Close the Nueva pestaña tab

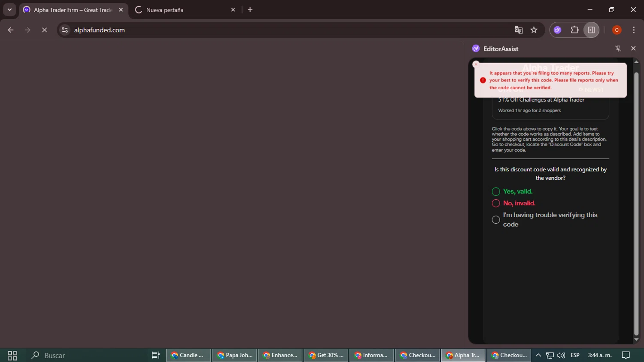[233, 10]
